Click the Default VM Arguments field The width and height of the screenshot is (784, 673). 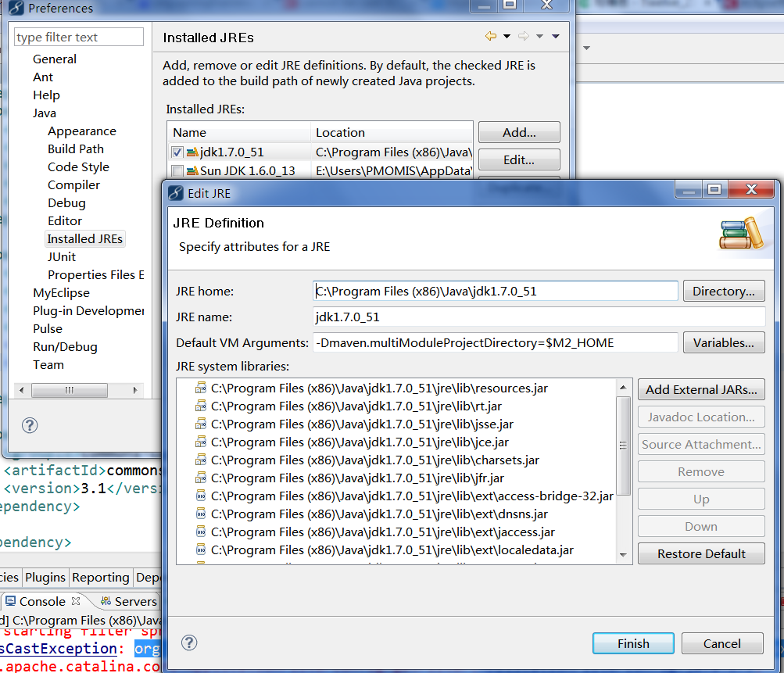pyautogui.click(x=495, y=342)
